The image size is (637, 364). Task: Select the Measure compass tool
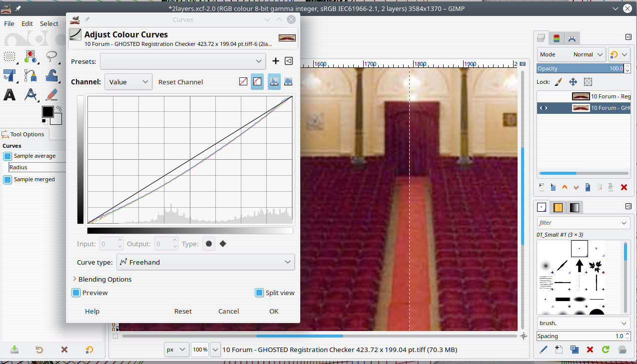[x=30, y=94]
